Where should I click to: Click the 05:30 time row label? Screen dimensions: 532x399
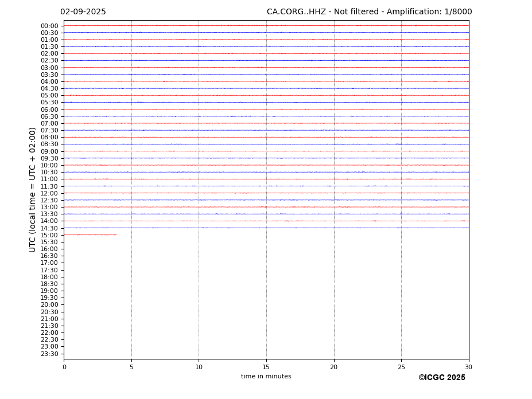[49, 103]
